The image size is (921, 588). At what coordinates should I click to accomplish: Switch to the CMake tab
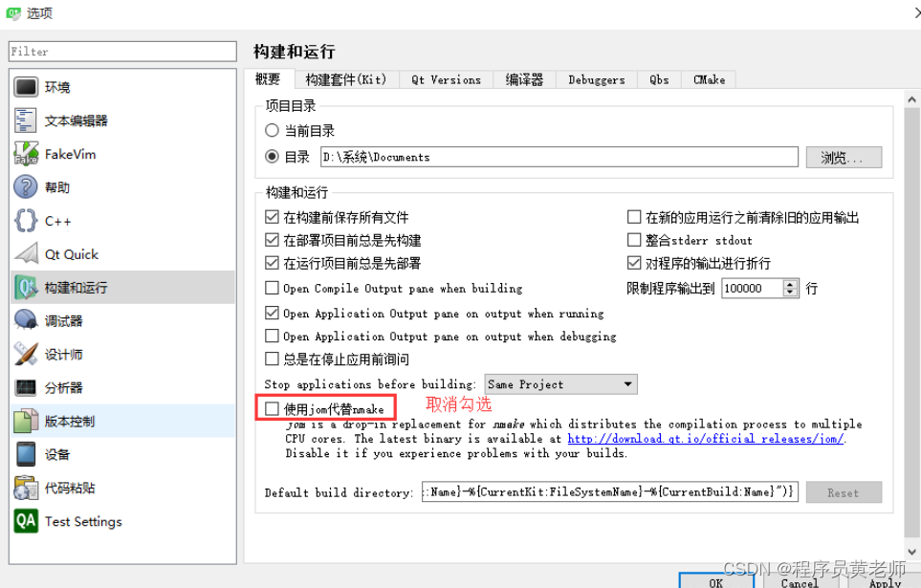[x=709, y=79]
